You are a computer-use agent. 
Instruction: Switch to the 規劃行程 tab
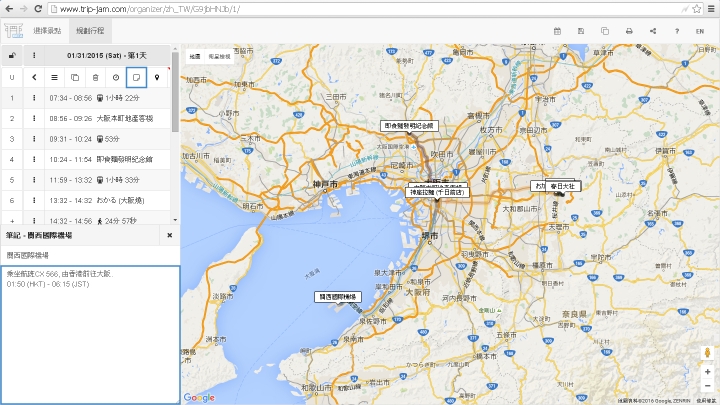point(90,31)
